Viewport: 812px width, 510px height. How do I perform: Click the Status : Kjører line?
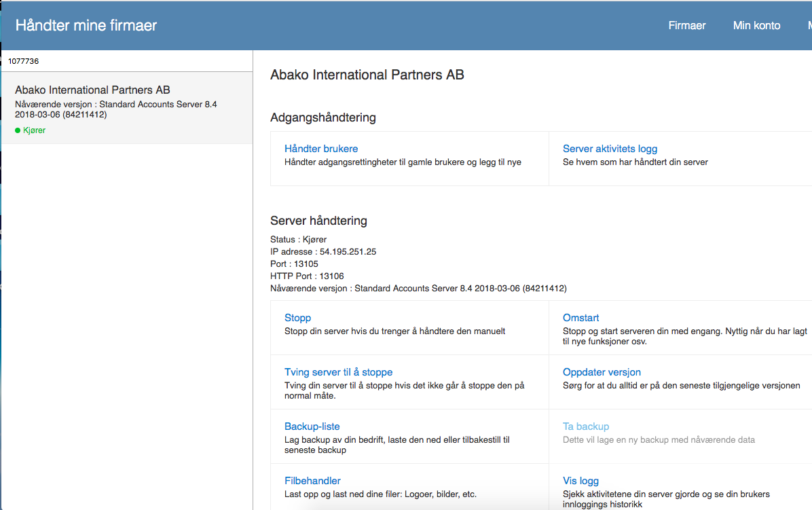click(x=298, y=240)
